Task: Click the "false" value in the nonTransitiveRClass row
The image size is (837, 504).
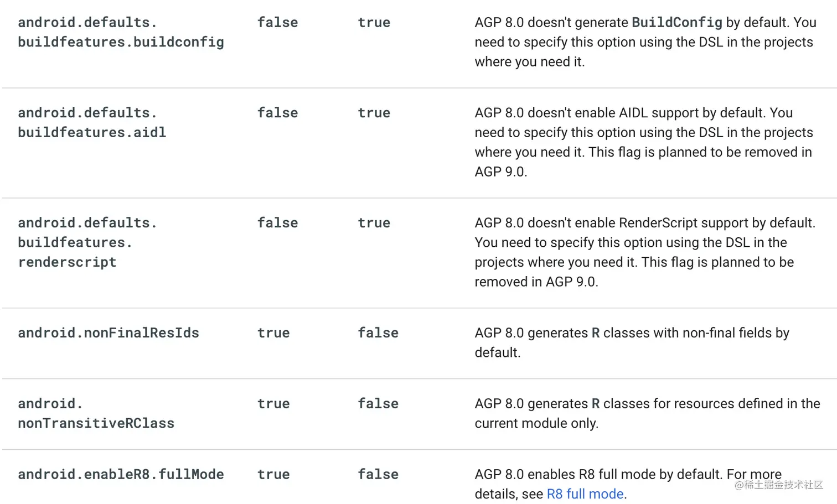Action: [x=378, y=404]
